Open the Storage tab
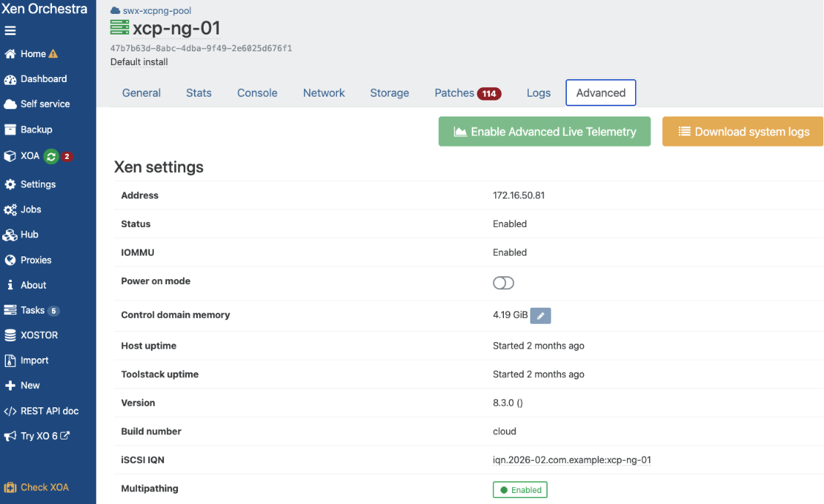This screenshot has width=824, height=504. (x=390, y=93)
